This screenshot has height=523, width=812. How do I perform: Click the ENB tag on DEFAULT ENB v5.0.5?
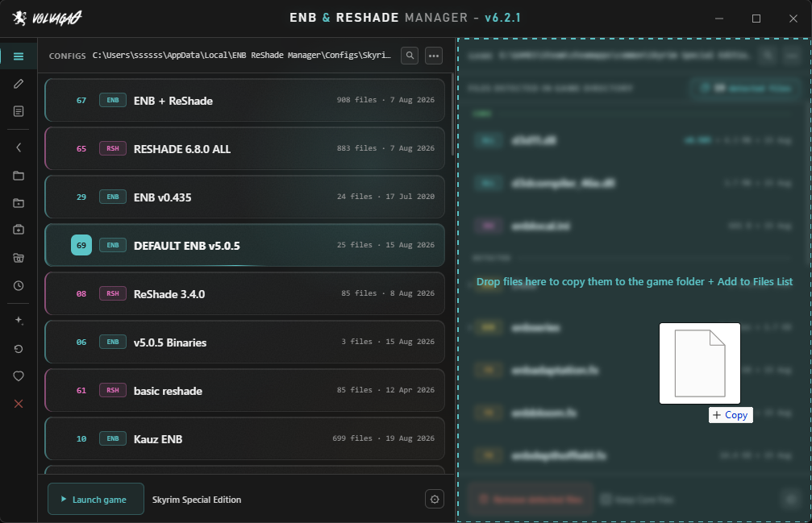pos(113,245)
